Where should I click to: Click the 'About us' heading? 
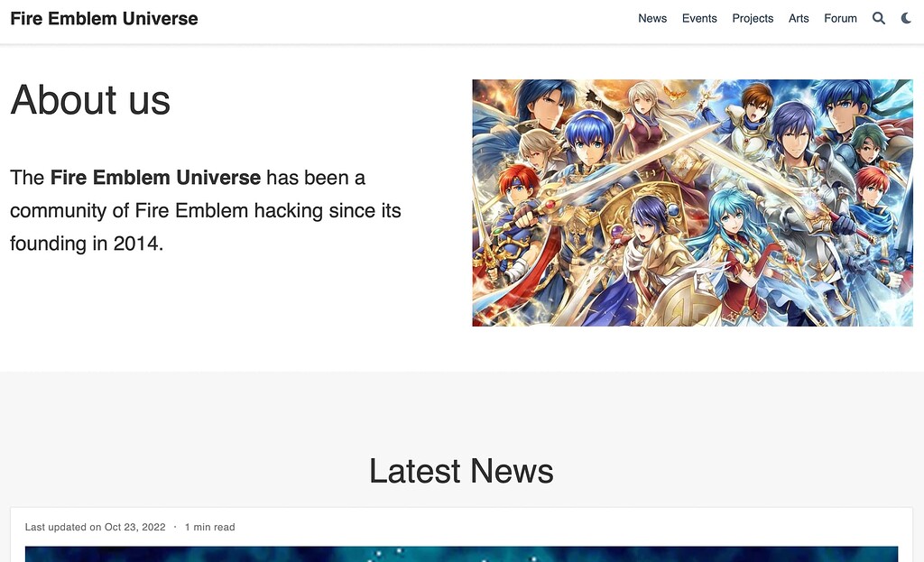[x=89, y=100]
